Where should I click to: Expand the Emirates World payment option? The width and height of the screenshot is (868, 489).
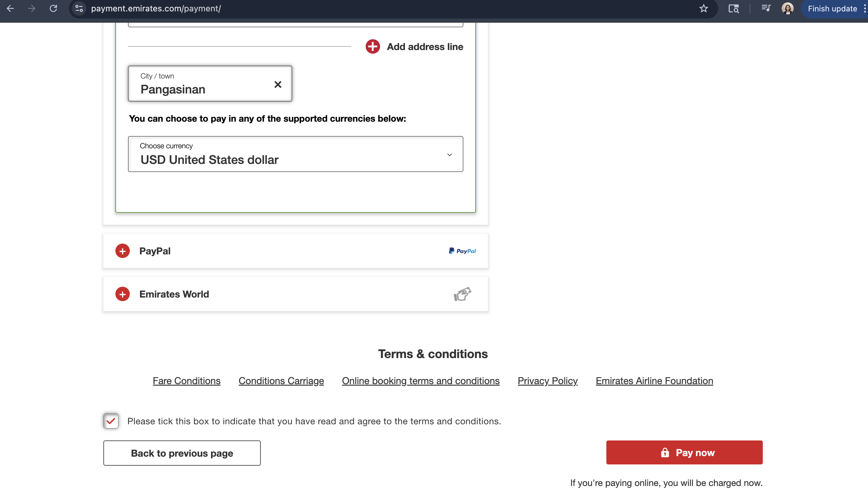123,294
